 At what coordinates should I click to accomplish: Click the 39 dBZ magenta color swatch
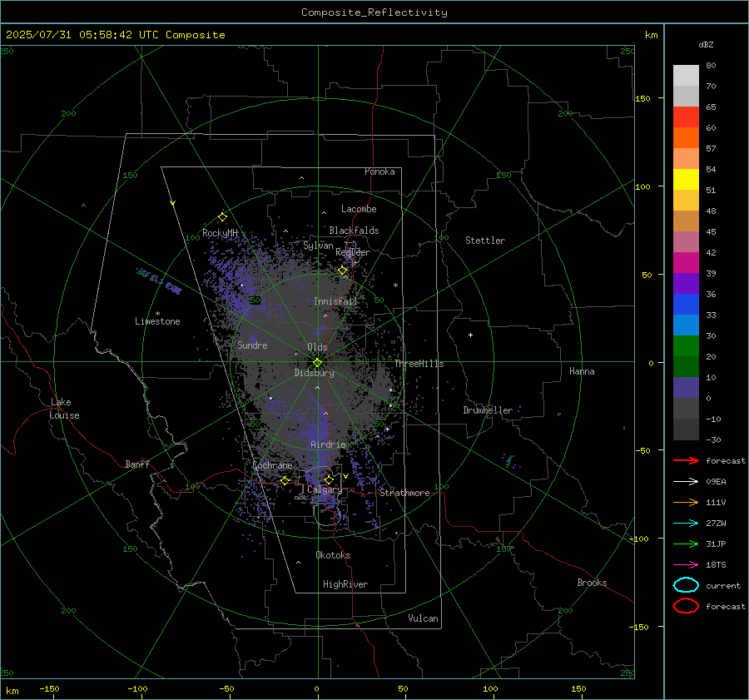pyautogui.click(x=686, y=262)
